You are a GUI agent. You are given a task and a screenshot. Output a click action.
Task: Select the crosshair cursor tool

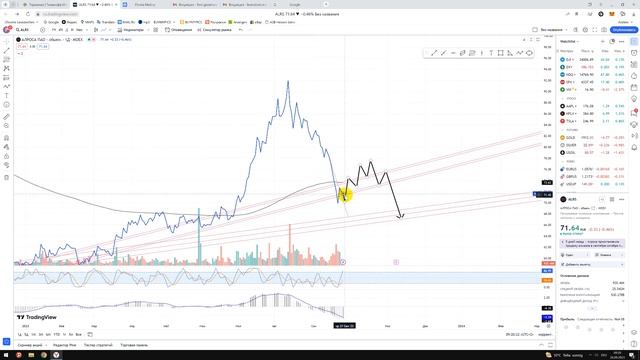coord(7,42)
